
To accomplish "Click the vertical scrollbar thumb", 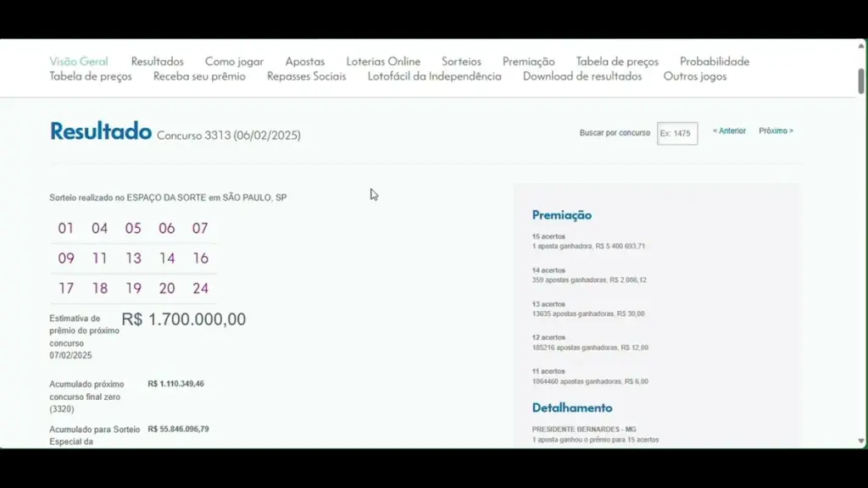I will click(861, 81).
